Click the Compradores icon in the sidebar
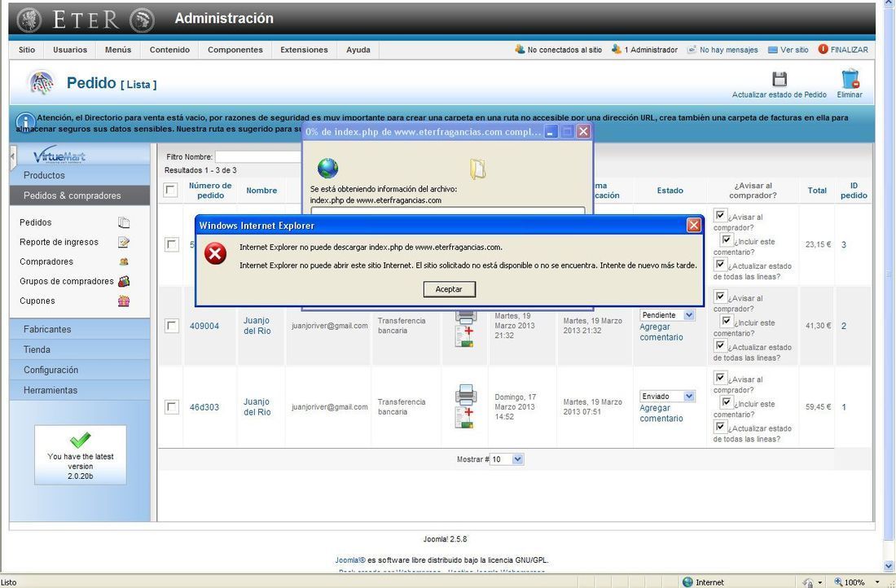 (x=124, y=261)
